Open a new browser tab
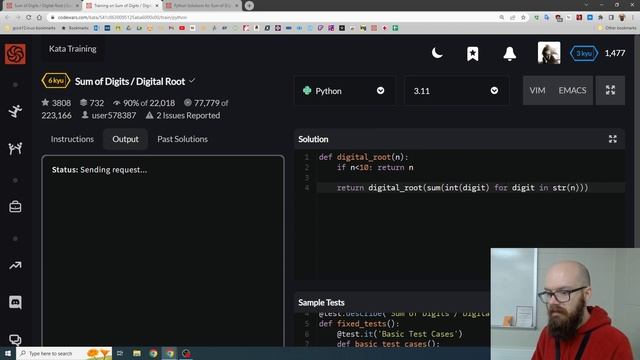The image size is (640, 360). click(249, 6)
